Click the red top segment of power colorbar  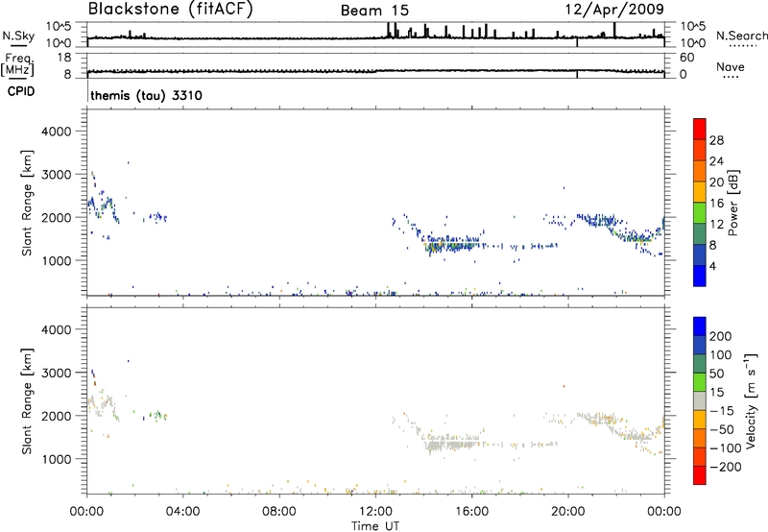tap(700, 130)
